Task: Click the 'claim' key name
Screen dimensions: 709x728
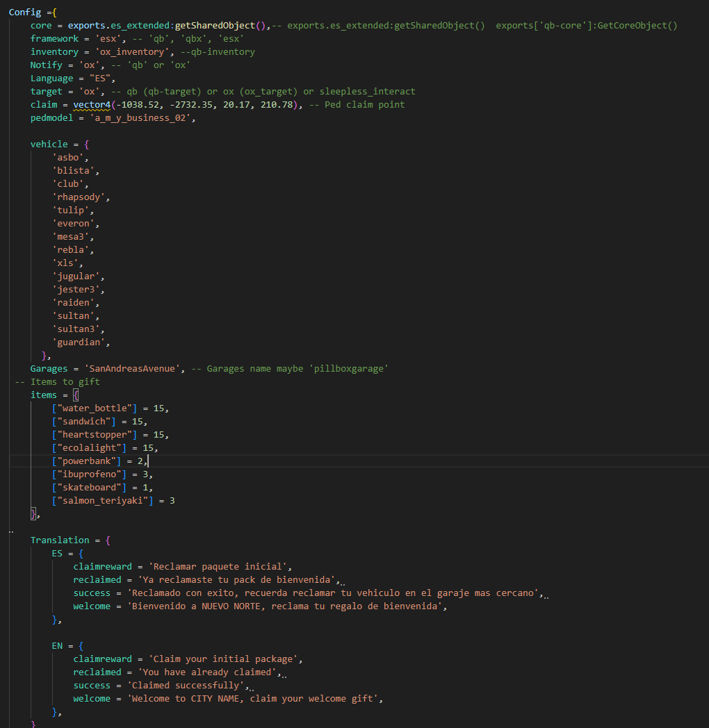Action: [x=44, y=105]
